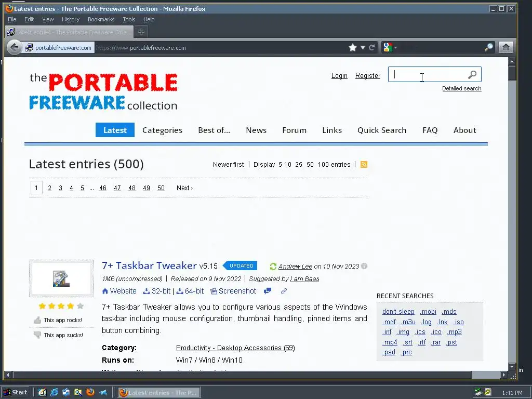The image size is (532, 399).
Task: Open Quick Search in the site navigation
Action: coord(382,130)
